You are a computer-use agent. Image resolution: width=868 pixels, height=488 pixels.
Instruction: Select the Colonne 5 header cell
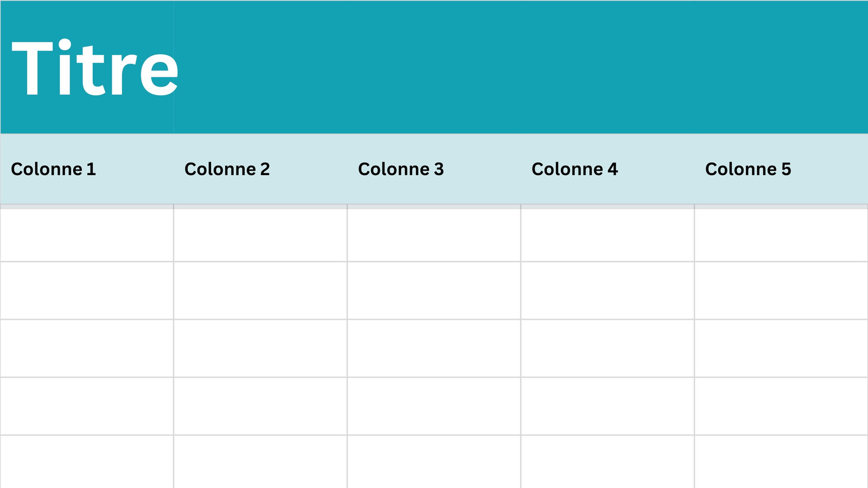coord(781,169)
